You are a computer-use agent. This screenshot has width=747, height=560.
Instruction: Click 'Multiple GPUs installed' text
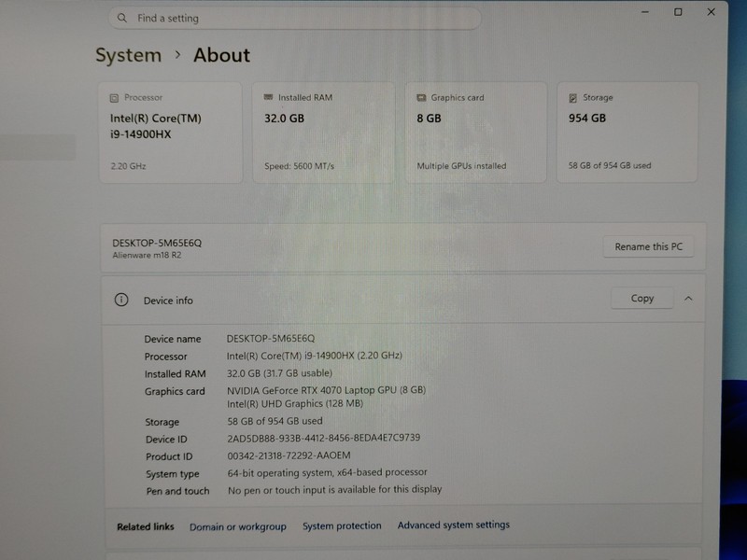(461, 166)
